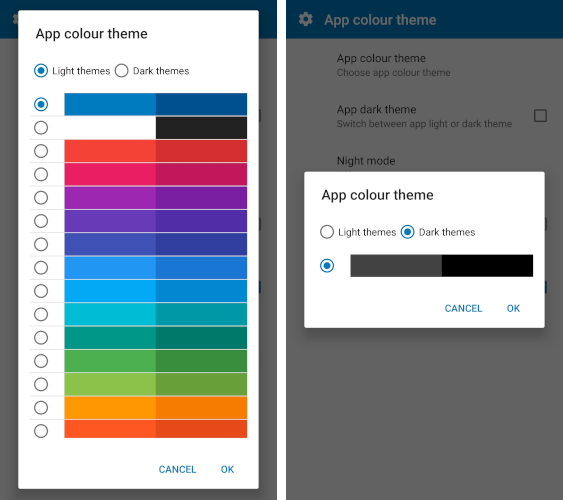Select Dark themes radio in left dialog
The width and height of the screenshot is (563, 500).
coord(121,71)
